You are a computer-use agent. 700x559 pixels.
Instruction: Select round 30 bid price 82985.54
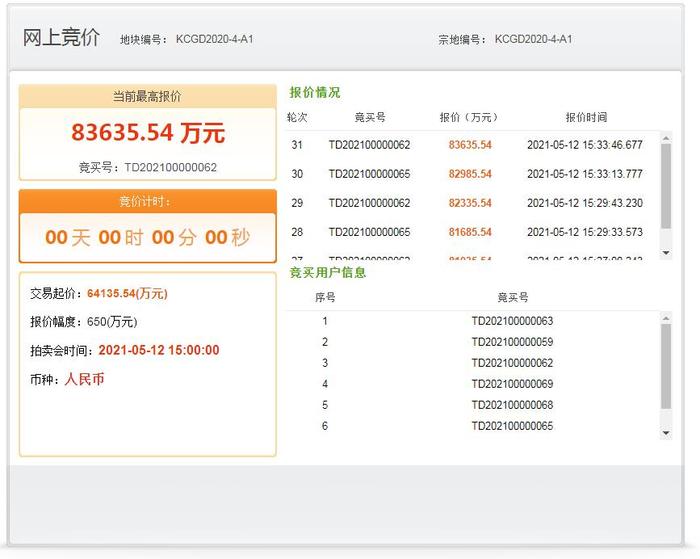tap(470, 174)
